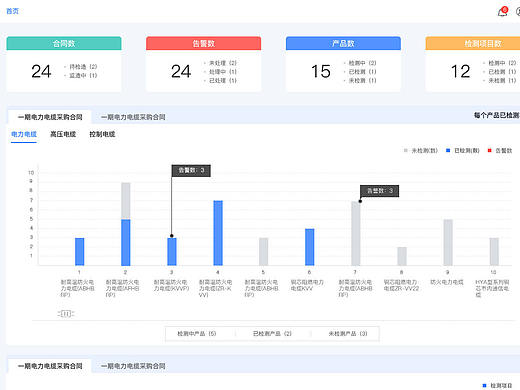The width and height of the screenshot is (520, 390).
Task: Select active 一期电力电缆采购合同 tab near page bottom
Action: [x=50, y=366]
